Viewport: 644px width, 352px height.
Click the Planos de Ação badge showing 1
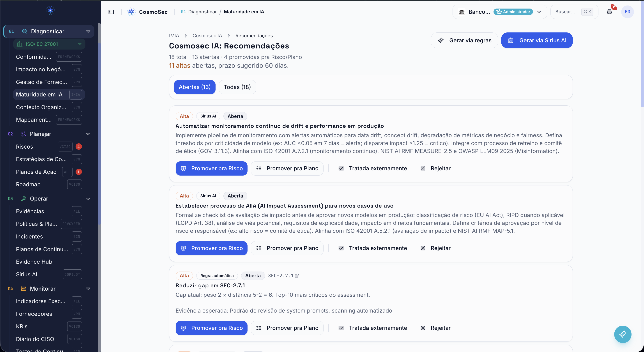78,172
